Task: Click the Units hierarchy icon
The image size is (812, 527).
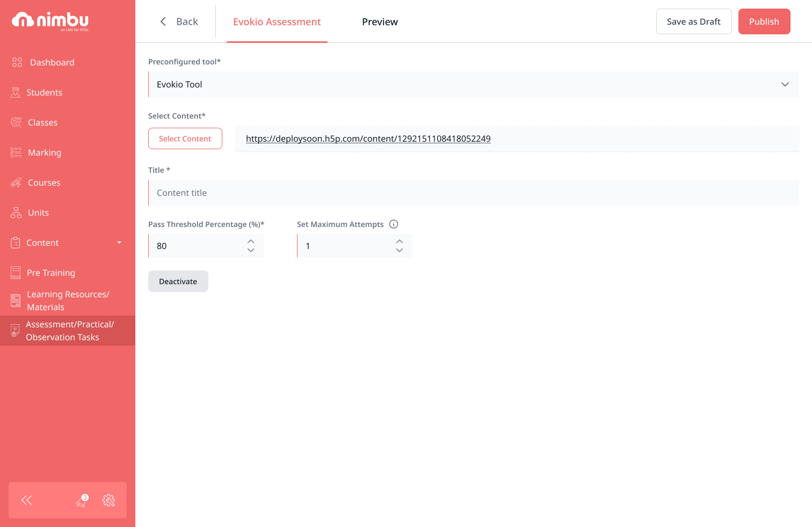Action: pos(16,213)
